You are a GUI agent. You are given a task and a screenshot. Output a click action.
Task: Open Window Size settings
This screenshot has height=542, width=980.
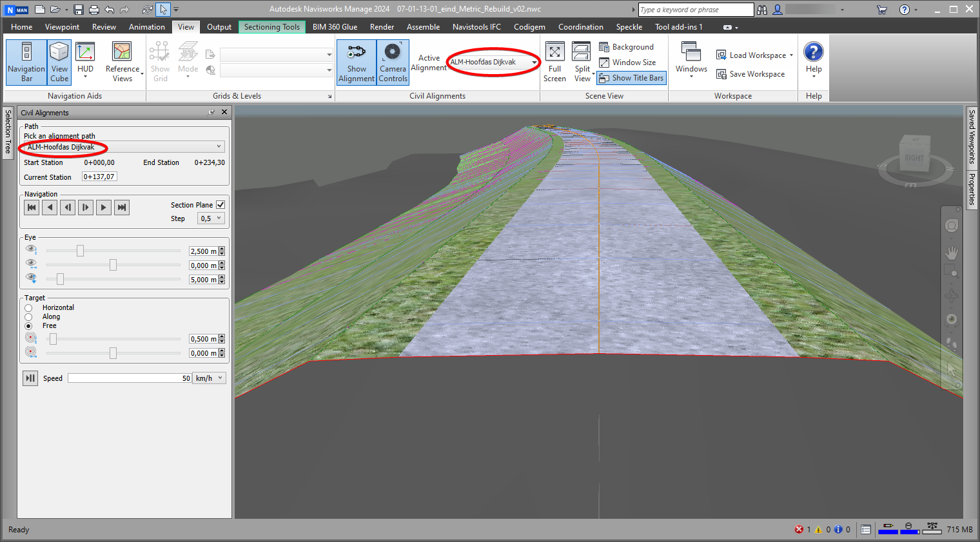point(627,63)
